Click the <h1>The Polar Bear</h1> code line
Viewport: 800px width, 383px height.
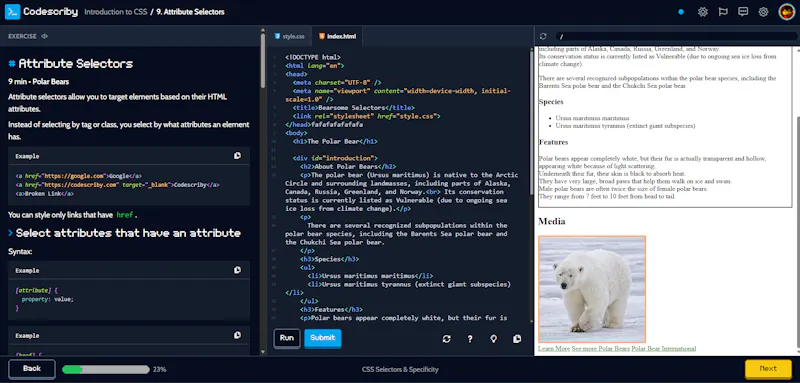coord(335,141)
